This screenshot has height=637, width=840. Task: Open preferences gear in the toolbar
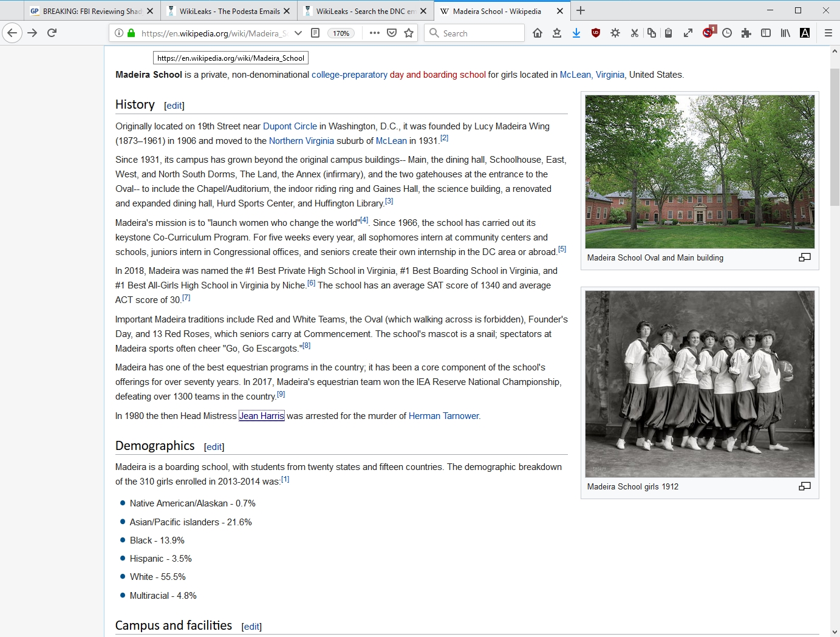click(615, 33)
